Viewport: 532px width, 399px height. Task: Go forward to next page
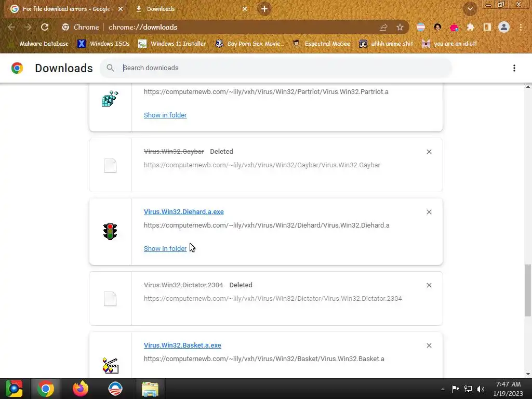click(28, 27)
